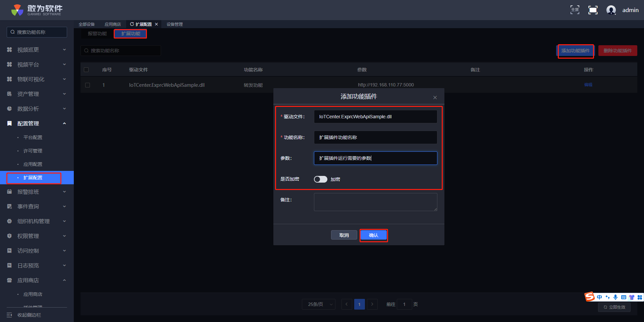This screenshot has width=644, height=322.
Task: Click the 数据分析 pie chart icon
Action: pos(9,109)
